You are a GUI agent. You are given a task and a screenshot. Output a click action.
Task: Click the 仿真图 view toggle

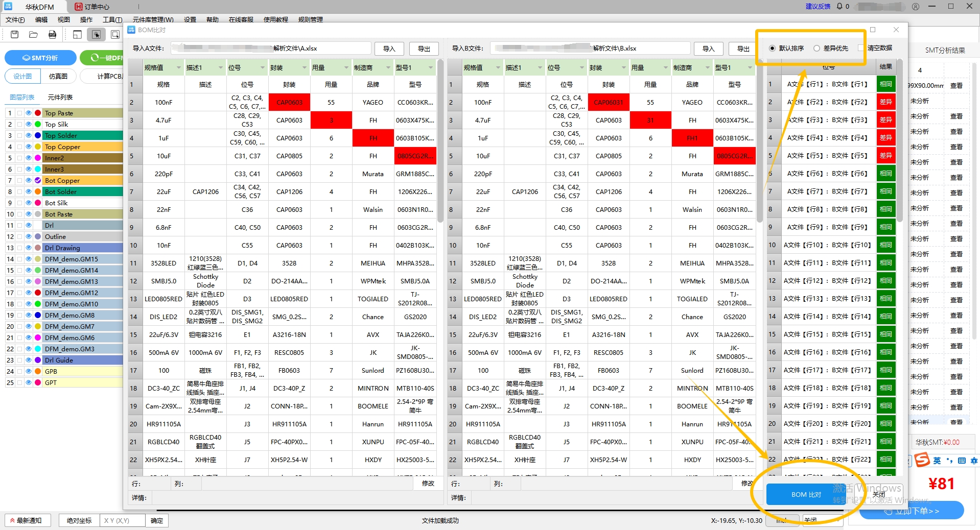58,76
